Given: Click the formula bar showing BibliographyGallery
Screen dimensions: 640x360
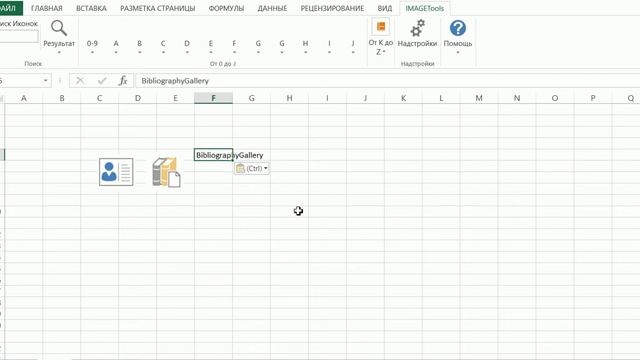Looking at the screenshot, I should pyautogui.click(x=388, y=80).
